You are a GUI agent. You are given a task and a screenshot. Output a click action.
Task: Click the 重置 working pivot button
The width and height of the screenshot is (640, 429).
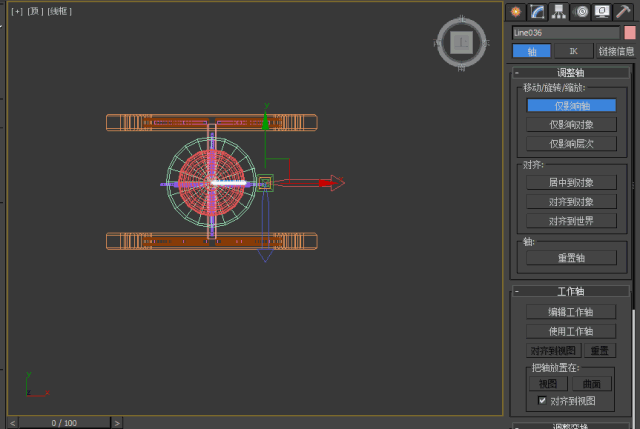point(600,351)
